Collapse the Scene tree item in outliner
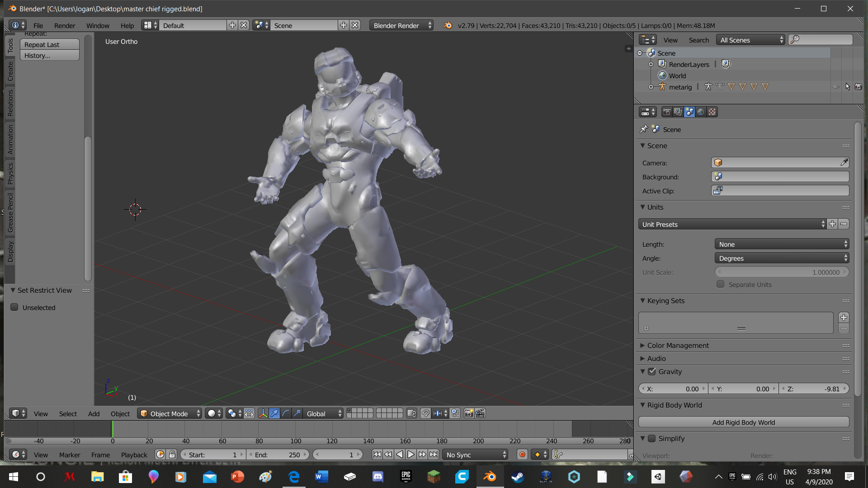Screen dimensions: 868x488 (640, 53)
